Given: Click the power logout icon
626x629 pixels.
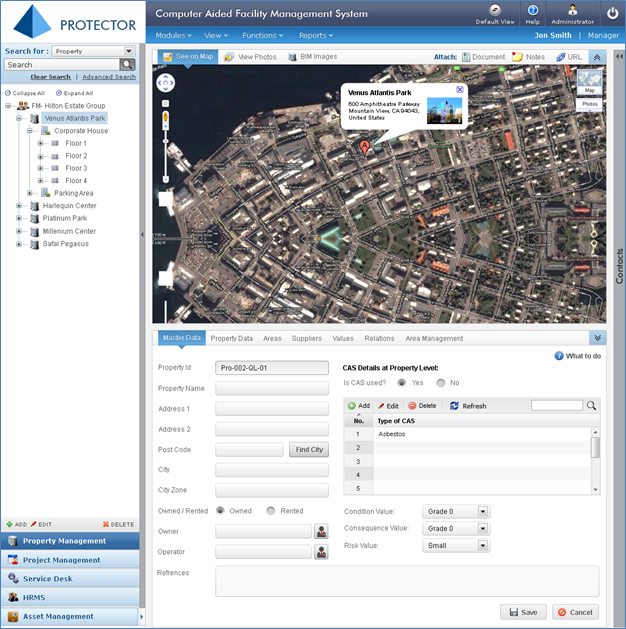Looking at the screenshot, I should pyautogui.click(x=612, y=13).
